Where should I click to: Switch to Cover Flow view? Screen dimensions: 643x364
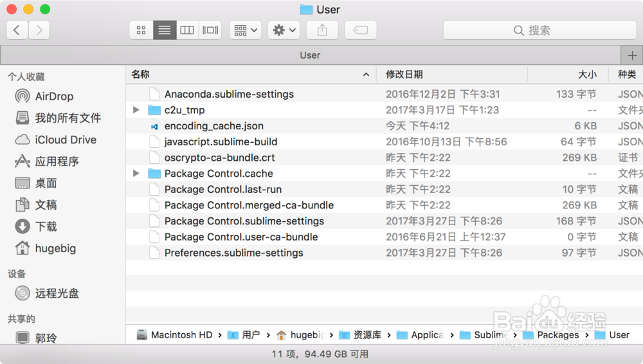click(210, 30)
